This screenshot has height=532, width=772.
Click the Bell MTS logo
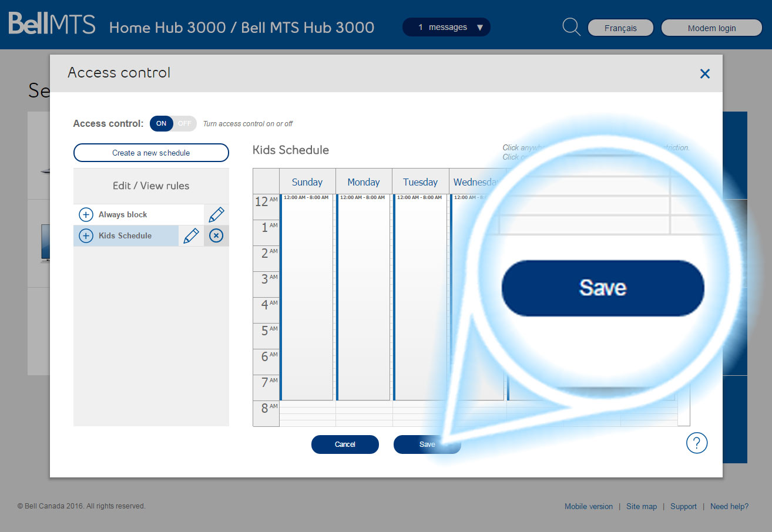click(x=52, y=25)
